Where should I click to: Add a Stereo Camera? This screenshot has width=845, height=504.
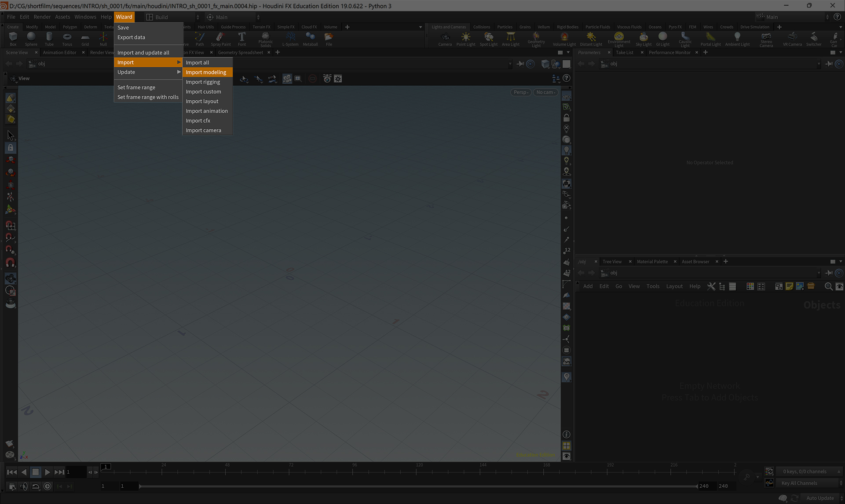pyautogui.click(x=766, y=40)
